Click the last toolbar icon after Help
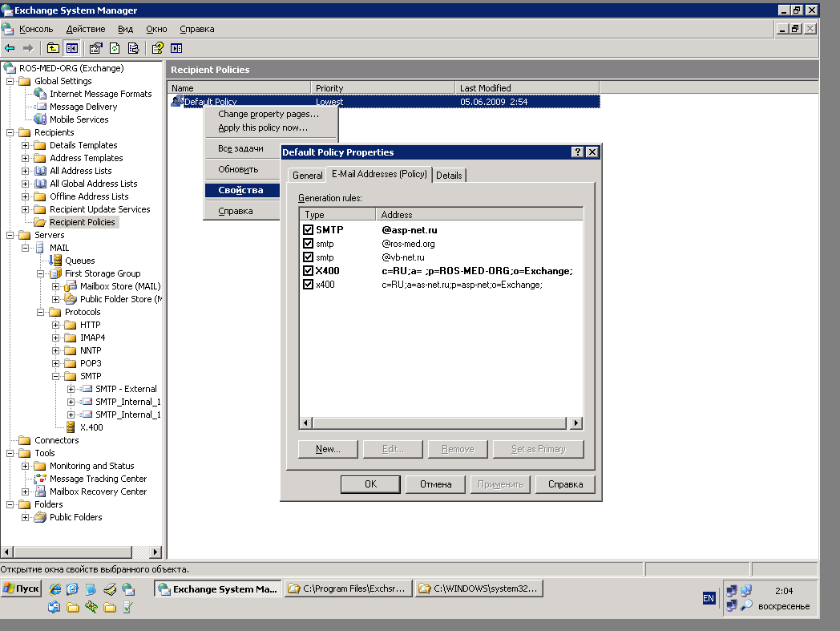 coord(176,48)
